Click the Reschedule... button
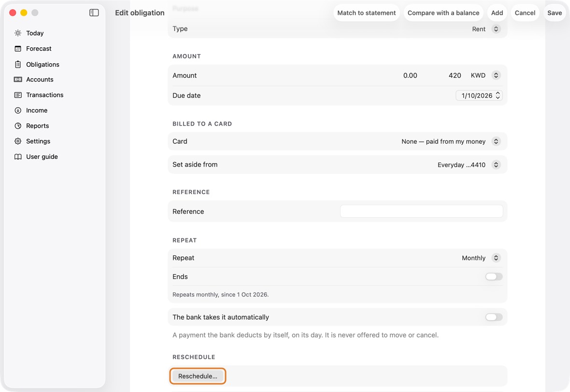The height and width of the screenshot is (392, 570). point(198,376)
